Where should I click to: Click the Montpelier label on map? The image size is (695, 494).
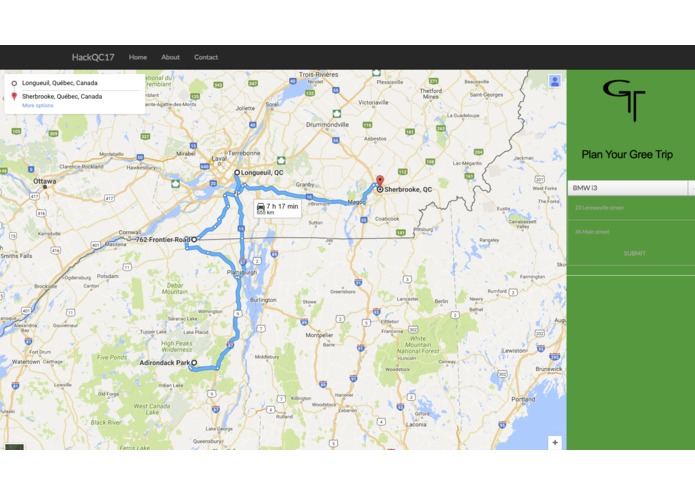[319, 335]
